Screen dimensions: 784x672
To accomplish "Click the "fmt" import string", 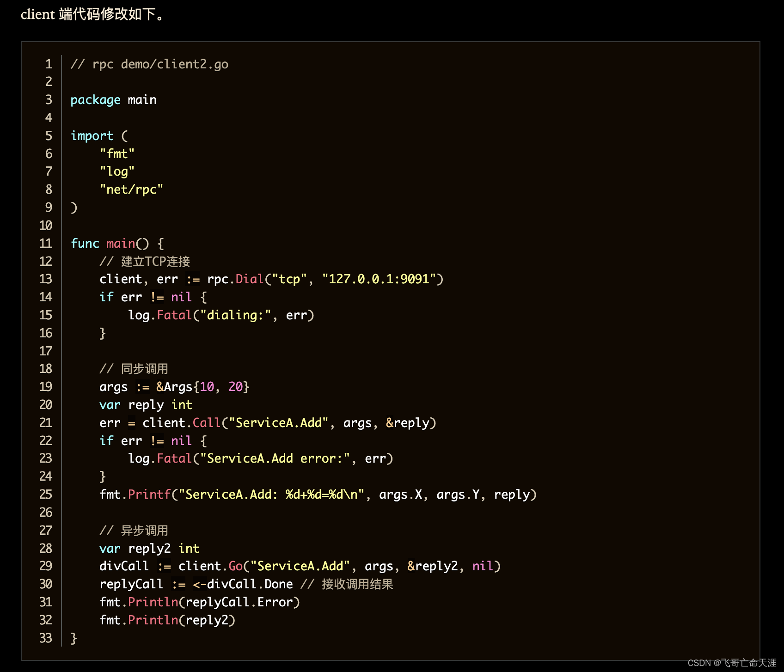I will click(117, 154).
